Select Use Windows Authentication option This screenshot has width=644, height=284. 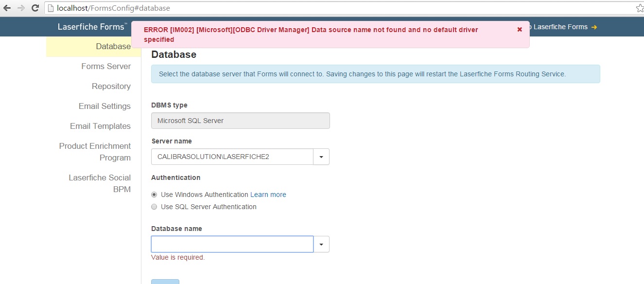[154, 195]
